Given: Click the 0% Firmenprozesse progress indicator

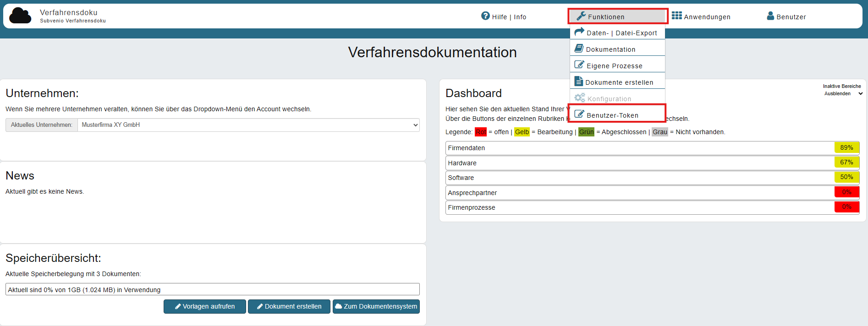Looking at the screenshot, I should [x=846, y=206].
